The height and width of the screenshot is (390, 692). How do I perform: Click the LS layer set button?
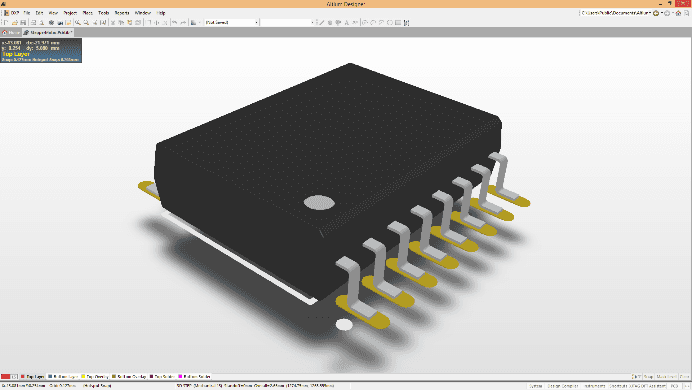pyautogui.click(x=15, y=376)
